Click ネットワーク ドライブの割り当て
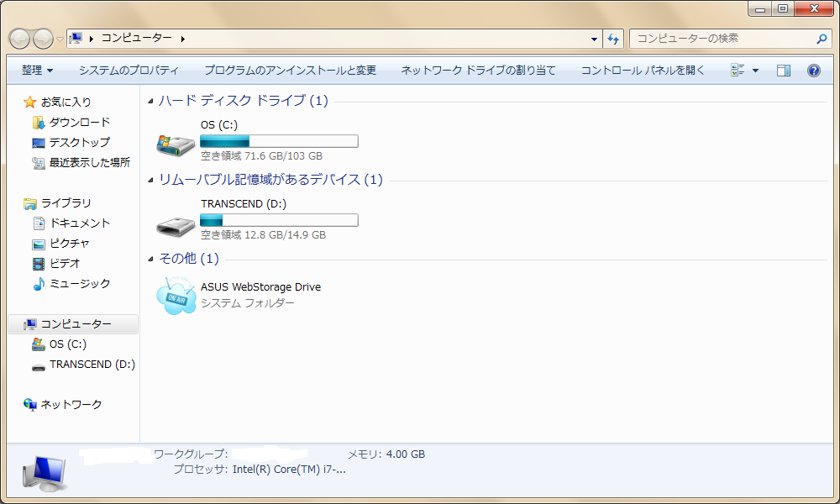The height and width of the screenshot is (504, 840). [x=478, y=71]
